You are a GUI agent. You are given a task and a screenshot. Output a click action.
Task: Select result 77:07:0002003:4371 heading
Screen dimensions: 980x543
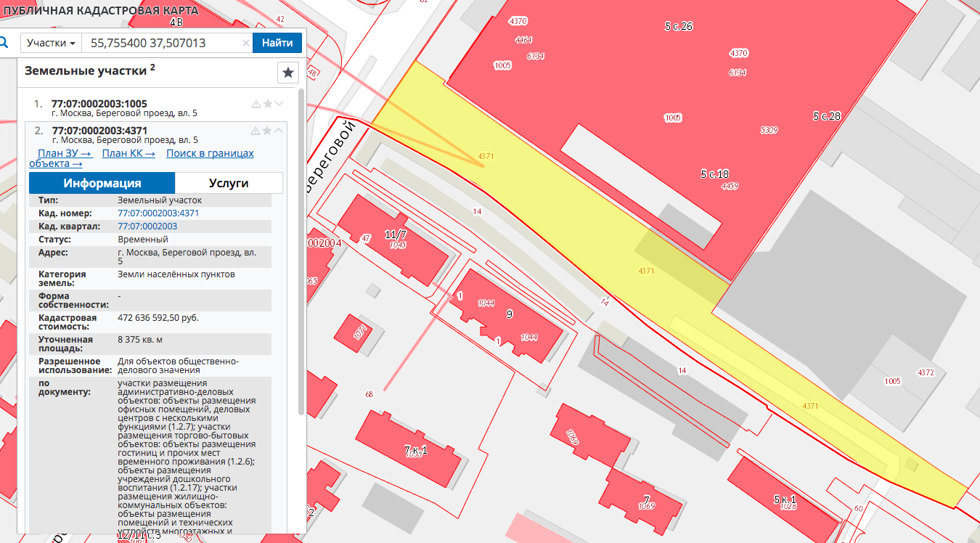[99, 131]
